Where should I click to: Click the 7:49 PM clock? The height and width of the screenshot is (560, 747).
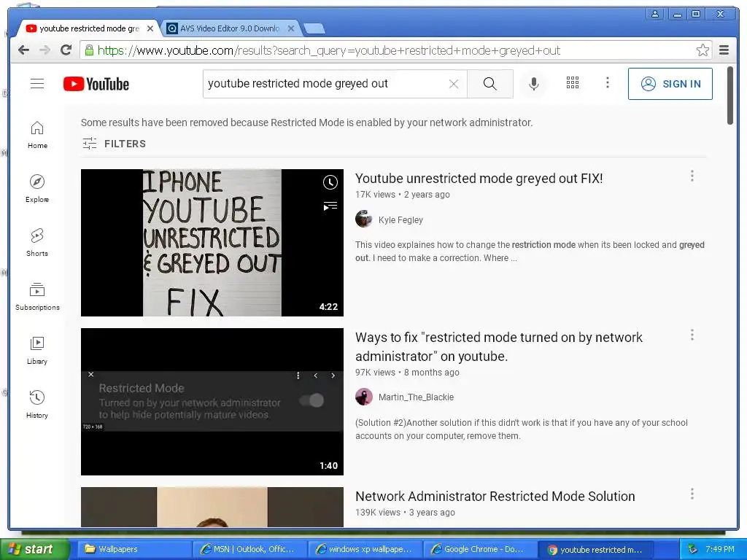click(720, 549)
